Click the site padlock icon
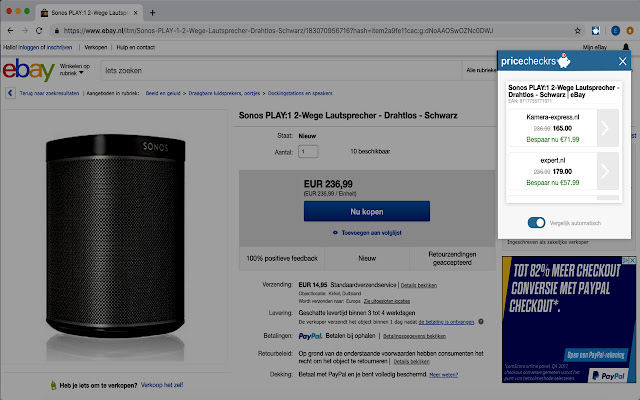This screenshot has height=400, width=640. (x=57, y=31)
